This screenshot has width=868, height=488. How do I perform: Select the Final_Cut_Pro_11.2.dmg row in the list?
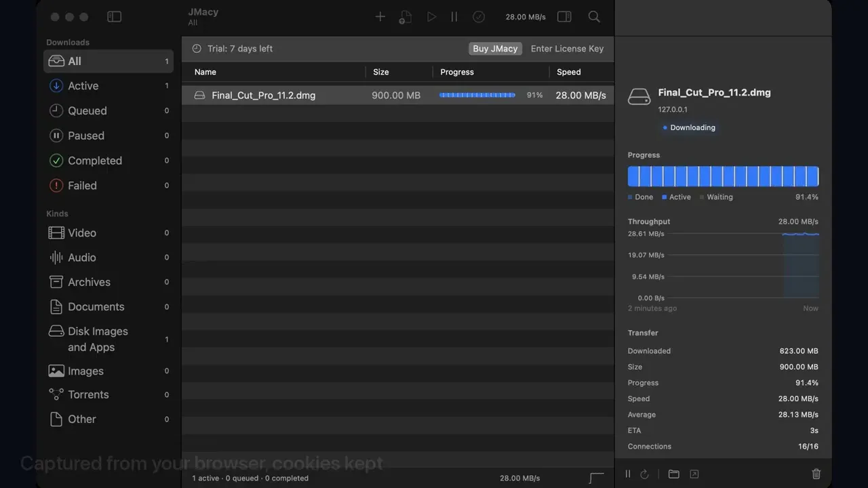398,96
